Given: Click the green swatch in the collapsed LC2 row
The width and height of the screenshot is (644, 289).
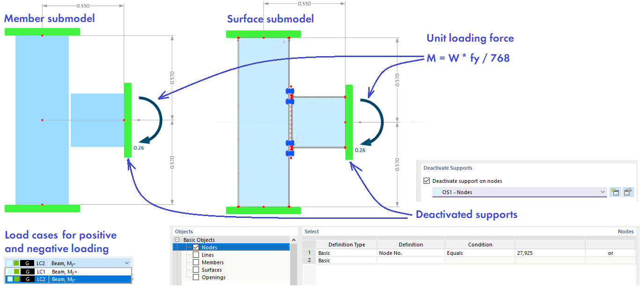Looking at the screenshot, I should (15, 262).
